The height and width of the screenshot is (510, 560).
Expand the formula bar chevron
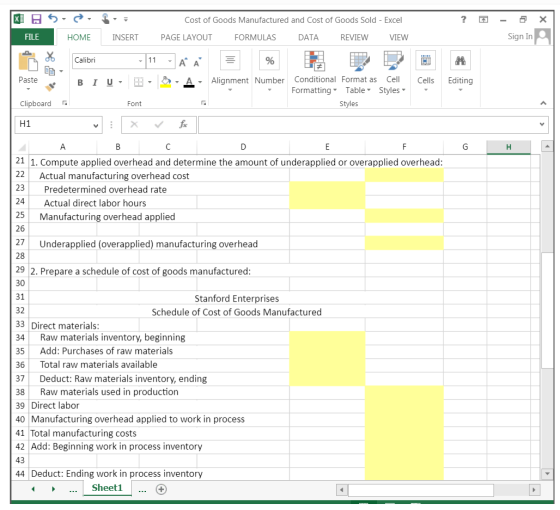click(542, 124)
